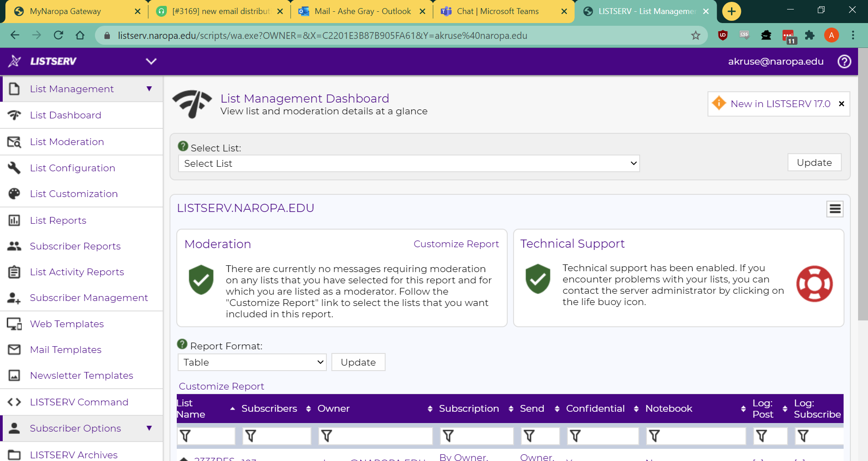Open a new browser tab
This screenshot has height=461, width=868.
point(731,11)
